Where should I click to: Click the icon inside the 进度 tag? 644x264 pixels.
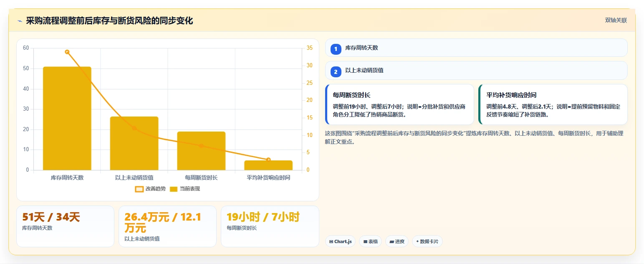(x=392, y=241)
